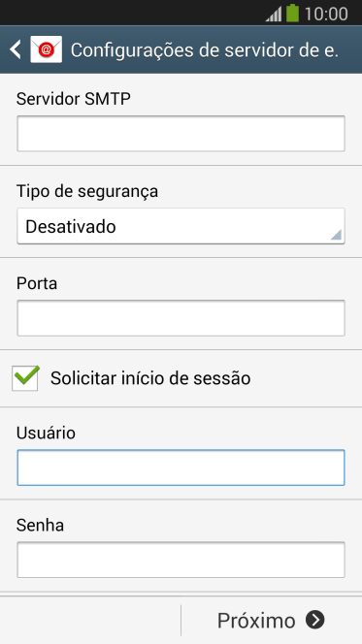Open the Tipo de segurança dropdown

[x=181, y=226]
